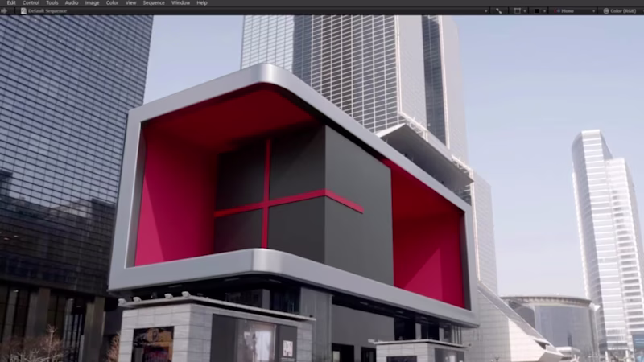Open the Help menu
The height and width of the screenshot is (362, 644).
(202, 3)
